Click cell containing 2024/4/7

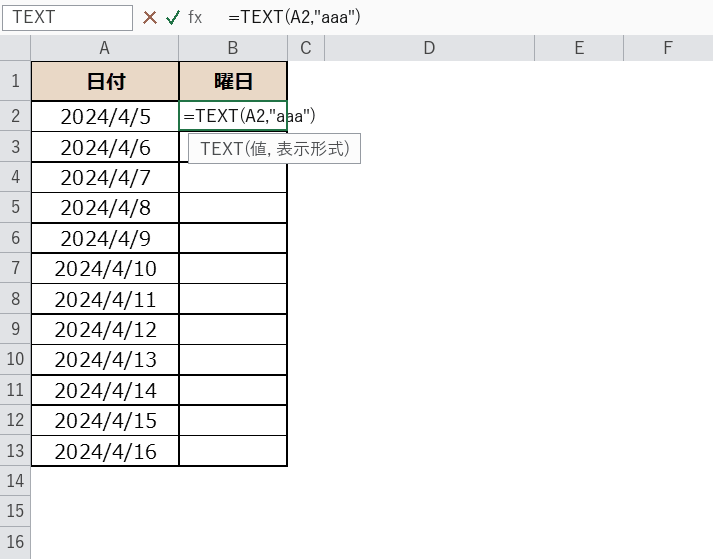point(105,177)
